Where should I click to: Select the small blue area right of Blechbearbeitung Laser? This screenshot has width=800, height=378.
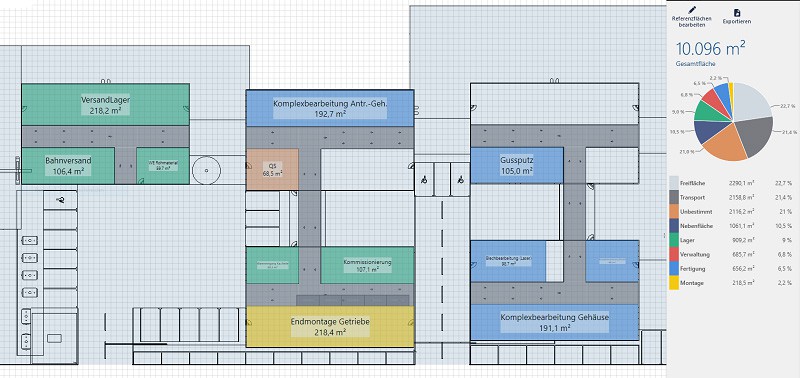[x=612, y=261]
